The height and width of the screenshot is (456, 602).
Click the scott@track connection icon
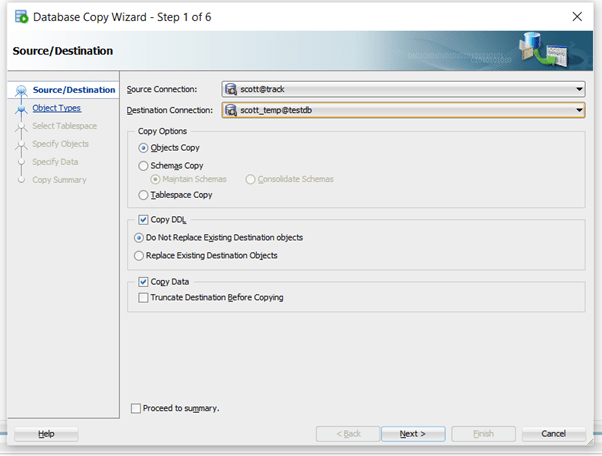231,90
